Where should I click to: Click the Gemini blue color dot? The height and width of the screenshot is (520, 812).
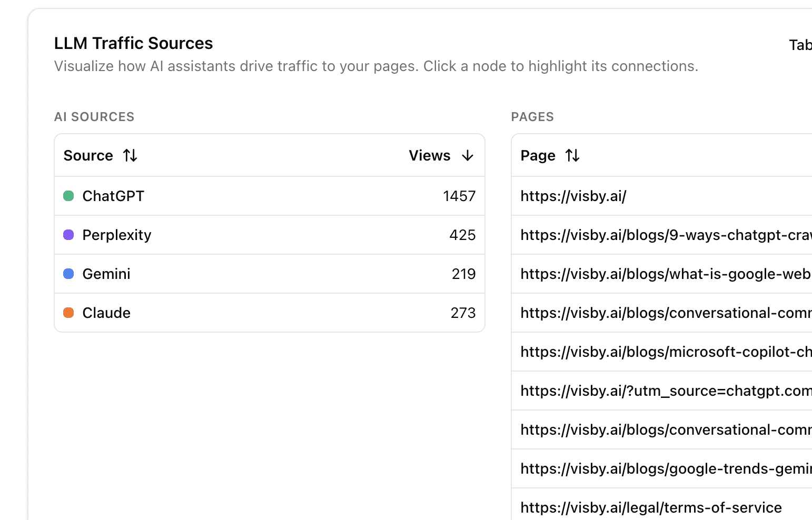click(68, 274)
